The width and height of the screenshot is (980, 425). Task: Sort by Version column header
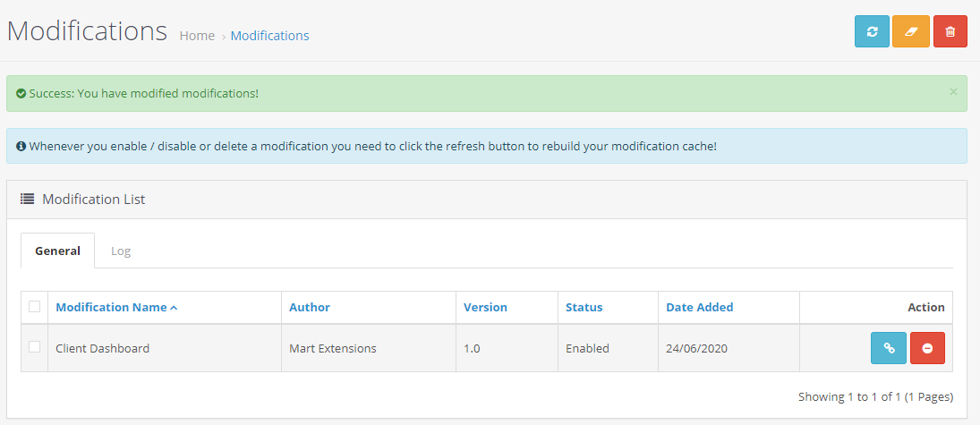tap(485, 307)
